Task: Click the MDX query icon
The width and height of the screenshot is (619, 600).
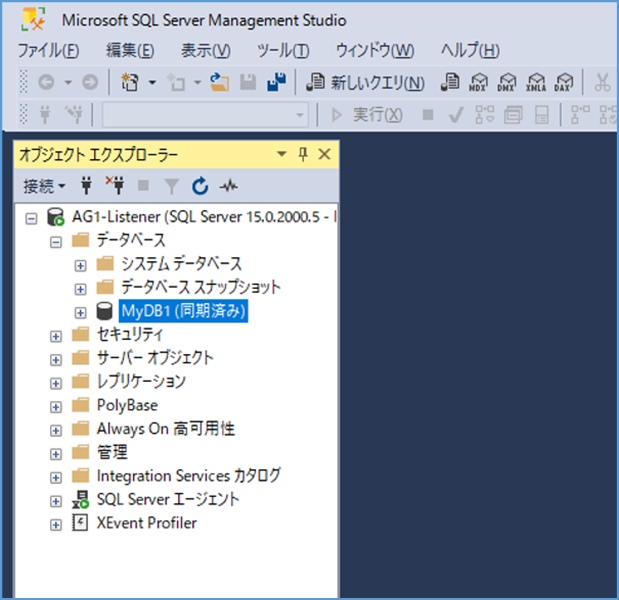Action: point(478,82)
